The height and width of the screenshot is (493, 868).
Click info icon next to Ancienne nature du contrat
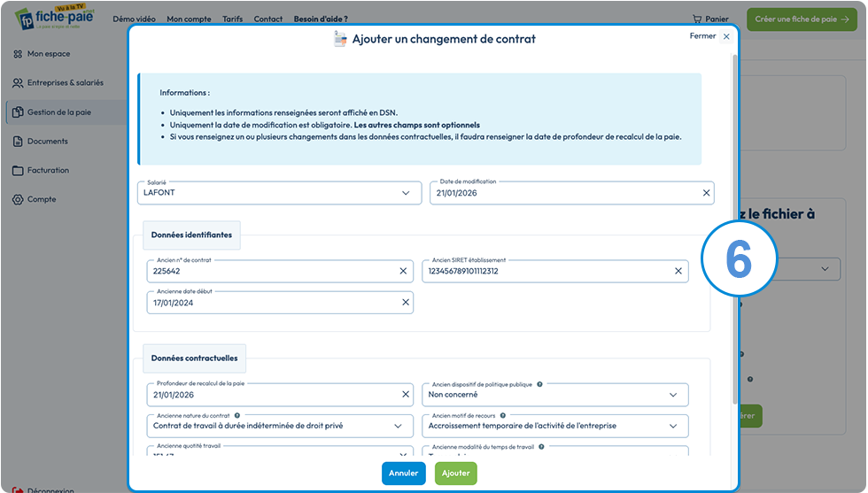click(x=237, y=415)
